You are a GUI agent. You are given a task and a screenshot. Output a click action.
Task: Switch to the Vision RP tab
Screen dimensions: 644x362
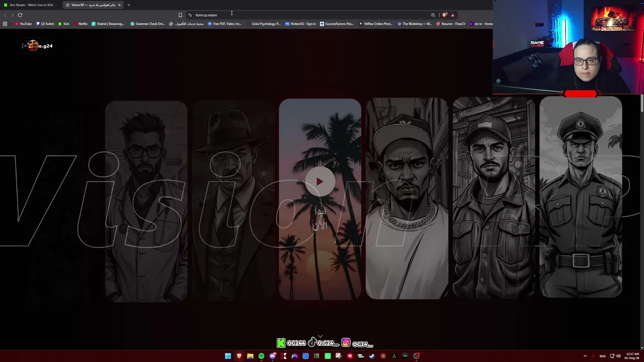(x=94, y=5)
